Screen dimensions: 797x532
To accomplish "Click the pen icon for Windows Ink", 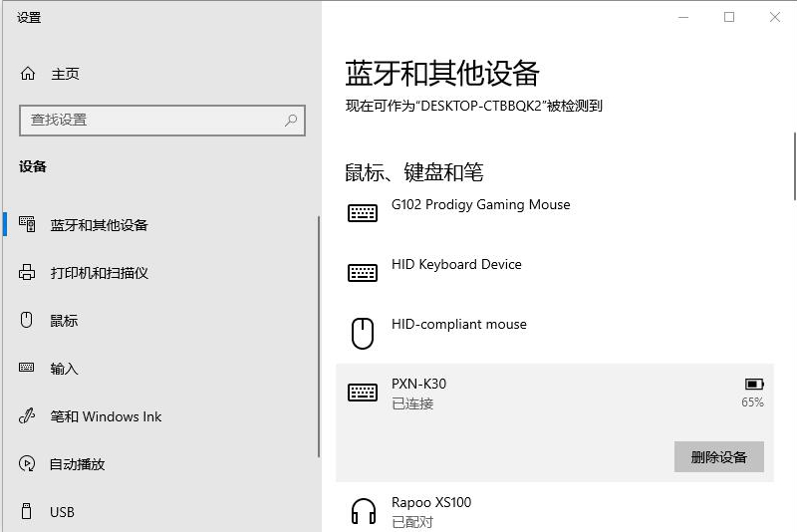I will (x=27, y=415).
